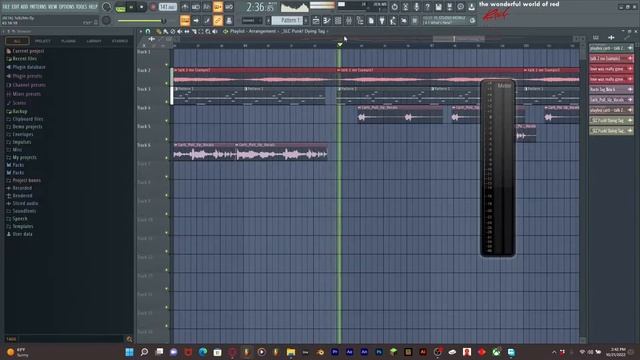Open the Pattern 1 selector

pyautogui.click(x=287, y=20)
